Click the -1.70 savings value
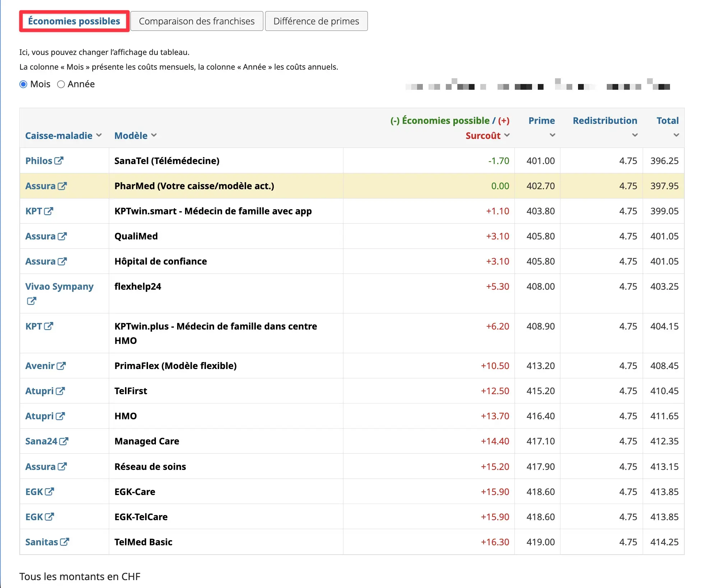 pyautogui.click(x=499, y=160)
